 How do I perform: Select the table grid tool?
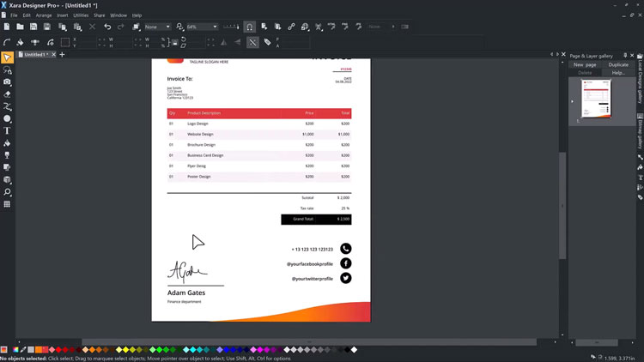[7, 204]
